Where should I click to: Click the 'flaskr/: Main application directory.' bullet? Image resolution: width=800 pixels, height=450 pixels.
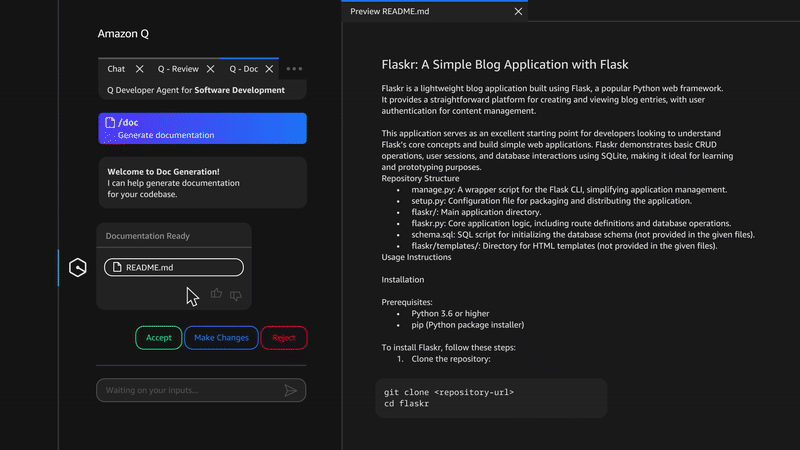tap(477, 212)
